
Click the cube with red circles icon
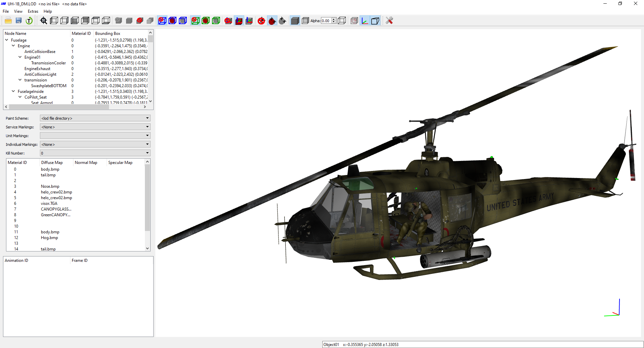click(354, 21)
